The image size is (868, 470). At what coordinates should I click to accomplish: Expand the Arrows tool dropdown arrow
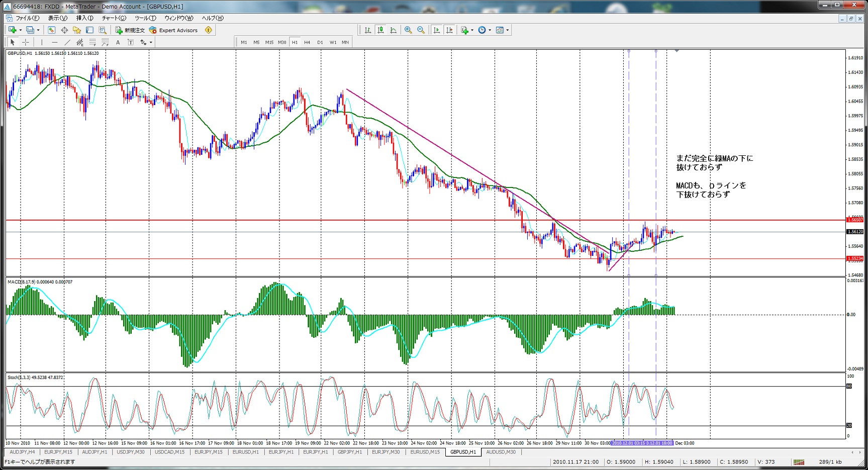click(151, 42)
